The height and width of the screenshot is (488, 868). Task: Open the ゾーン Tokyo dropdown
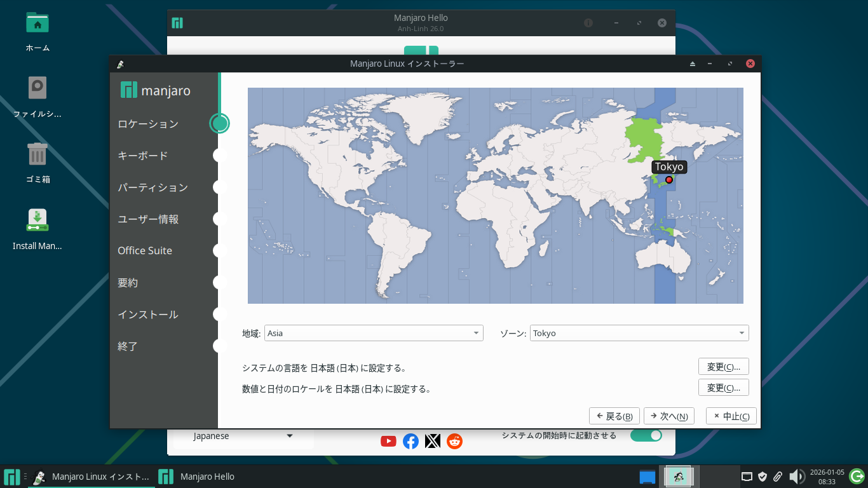tap(639, 333)
